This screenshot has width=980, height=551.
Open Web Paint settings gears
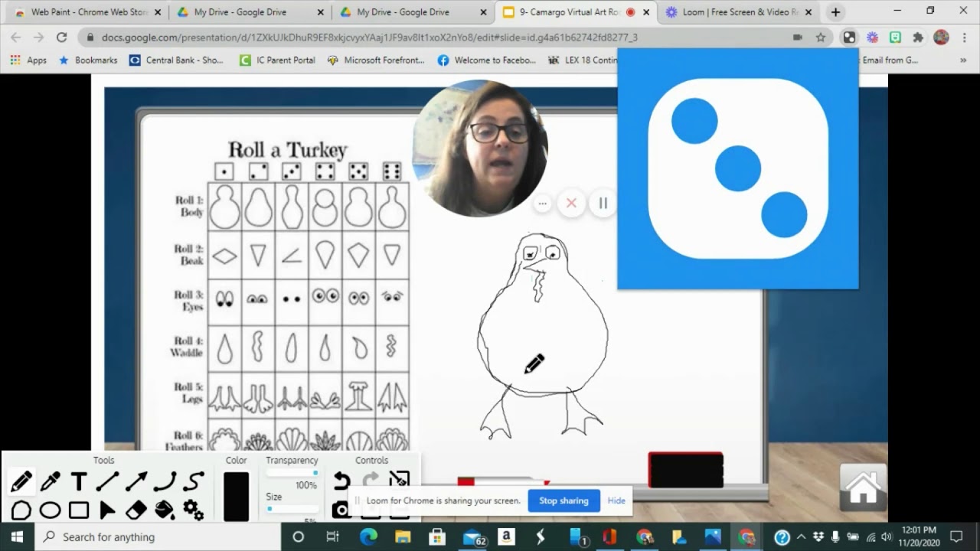[194, 510]
